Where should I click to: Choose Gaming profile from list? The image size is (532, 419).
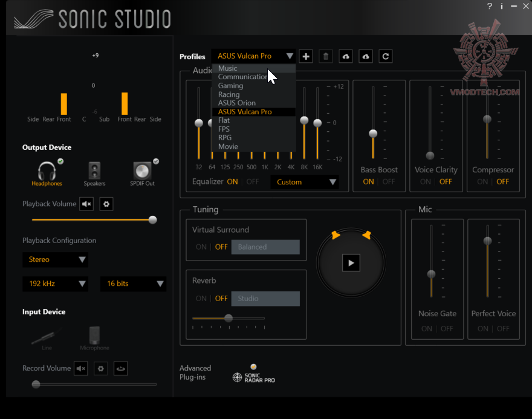click(x=254, y=86)
